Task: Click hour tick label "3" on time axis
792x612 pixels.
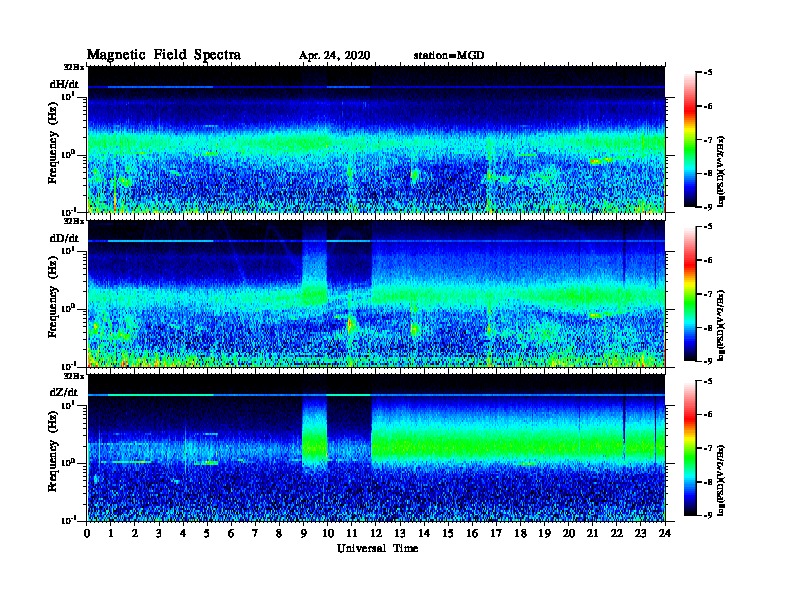Action: click(160, 534)
